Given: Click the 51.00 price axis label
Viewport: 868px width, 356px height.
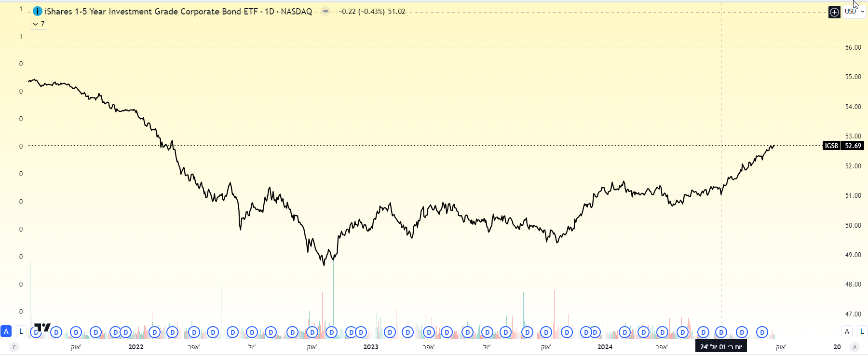Looking at the screenshot, I should [853, 195].
